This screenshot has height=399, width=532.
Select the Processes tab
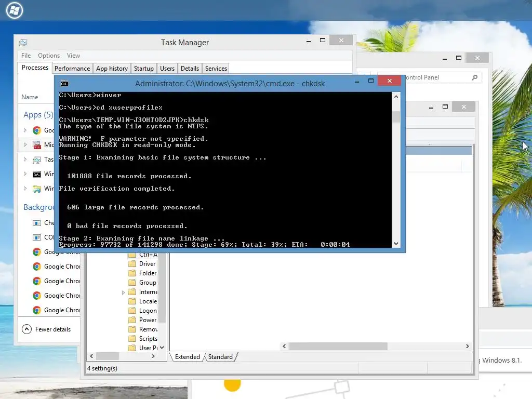35,68
